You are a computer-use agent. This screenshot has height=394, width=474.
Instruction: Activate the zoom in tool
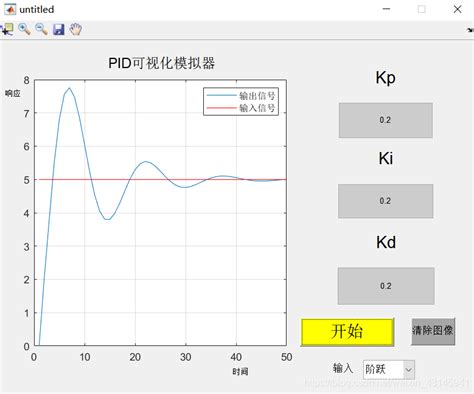[x=24, y=29]
